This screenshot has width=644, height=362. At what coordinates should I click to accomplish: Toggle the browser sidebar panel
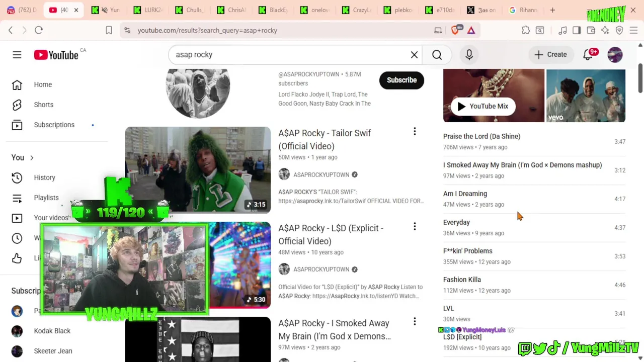tap(577, 30)
